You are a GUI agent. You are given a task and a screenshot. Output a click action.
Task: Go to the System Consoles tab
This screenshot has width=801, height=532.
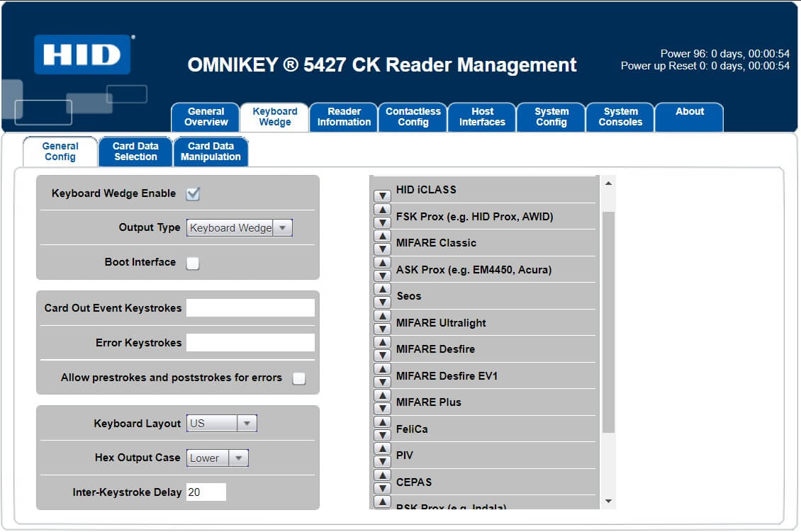[x=620, y=117]
